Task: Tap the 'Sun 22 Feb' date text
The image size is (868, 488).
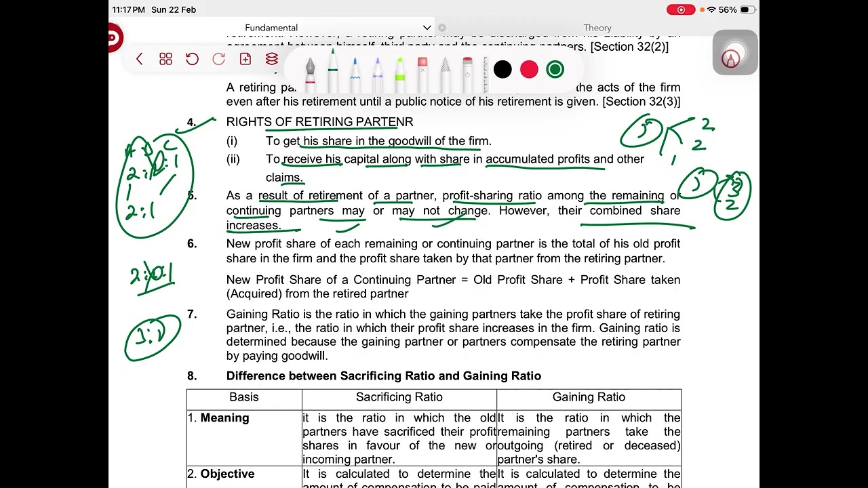Action: click(x=174, y=9)
